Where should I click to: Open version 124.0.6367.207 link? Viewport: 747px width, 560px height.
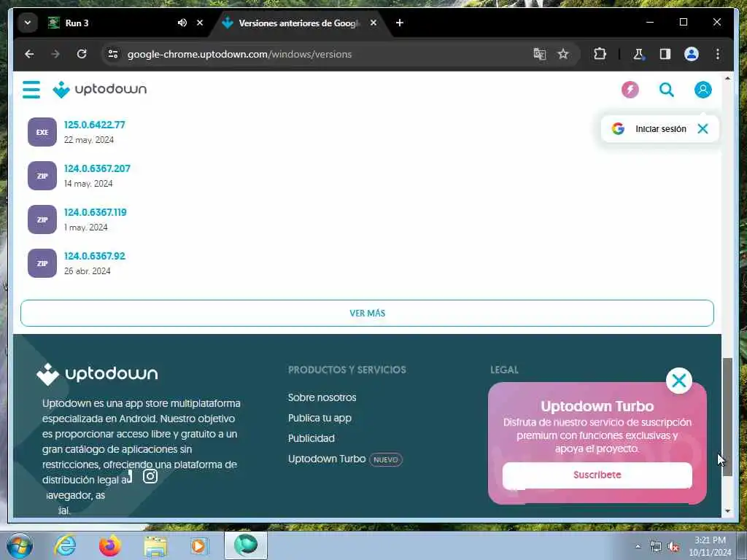[x=97, y=168]
